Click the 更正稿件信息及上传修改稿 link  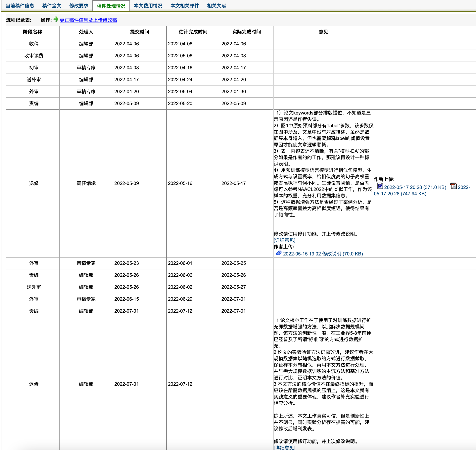[88, 20]
